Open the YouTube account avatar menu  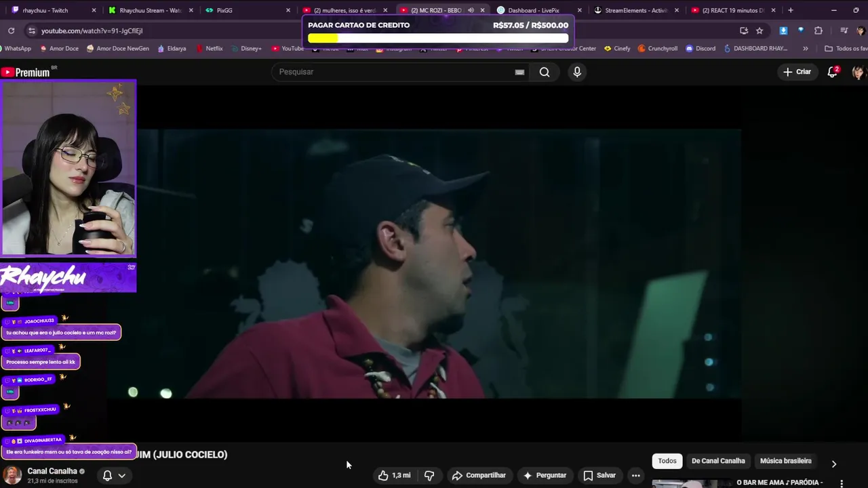[x=859, y=72]
